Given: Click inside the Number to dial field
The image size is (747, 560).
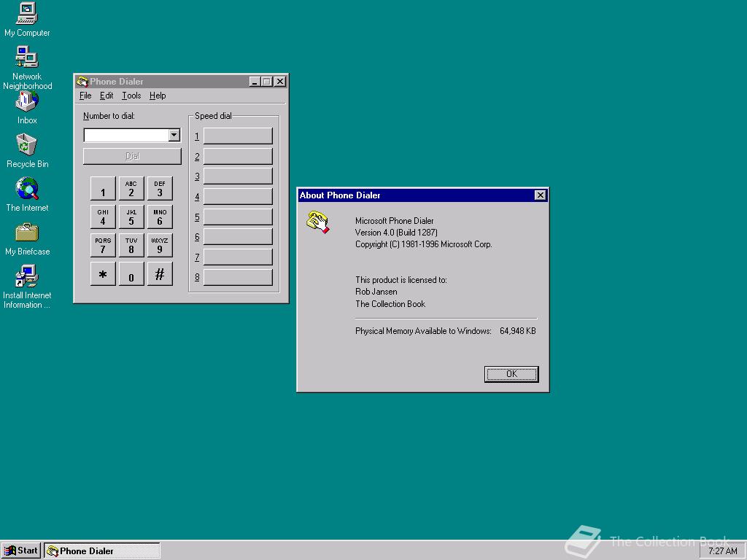Looking at the screenshot, I should 126,135.
